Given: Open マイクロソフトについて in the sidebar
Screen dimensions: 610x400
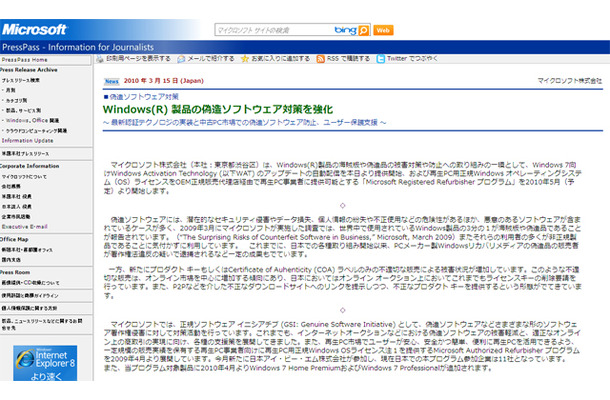Looking at the screenshot, I should [24, 177].
